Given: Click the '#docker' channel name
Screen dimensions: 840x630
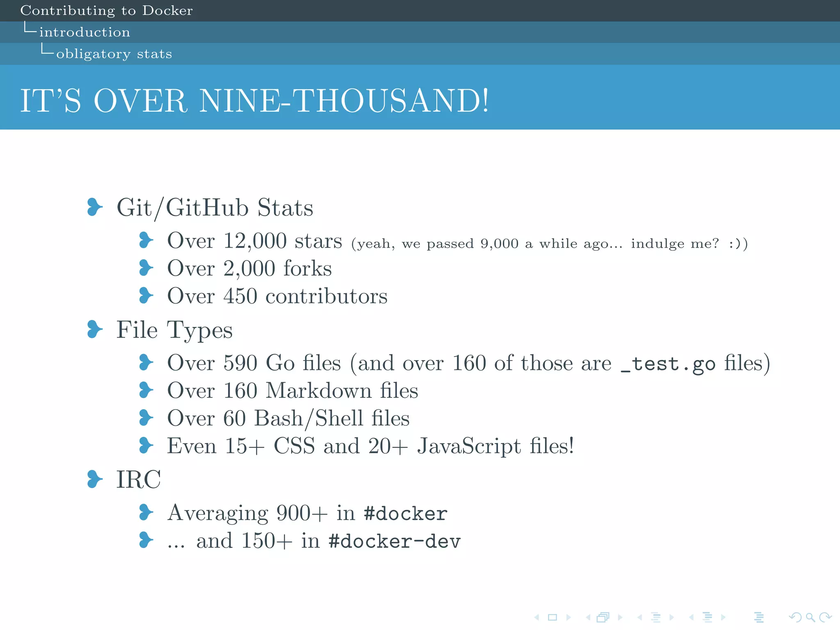Looking at the screenshot, I should point(406,514).
